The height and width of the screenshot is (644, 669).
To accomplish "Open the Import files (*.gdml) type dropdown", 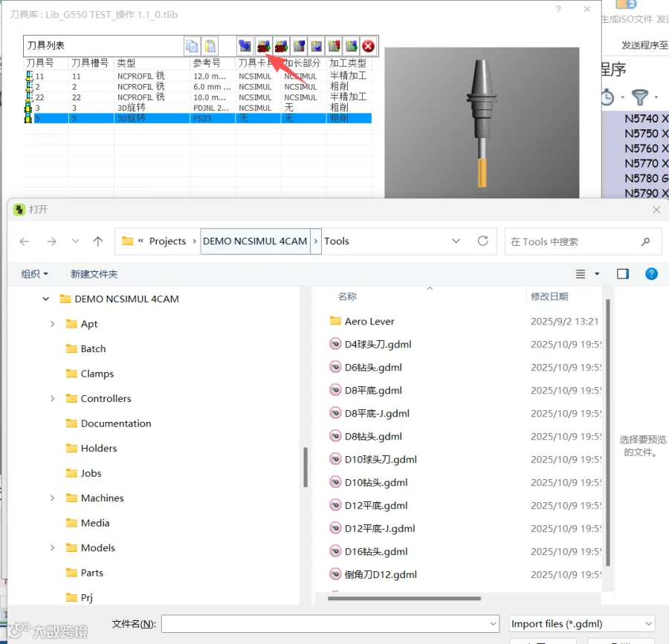I will click(x=582, y=623).
